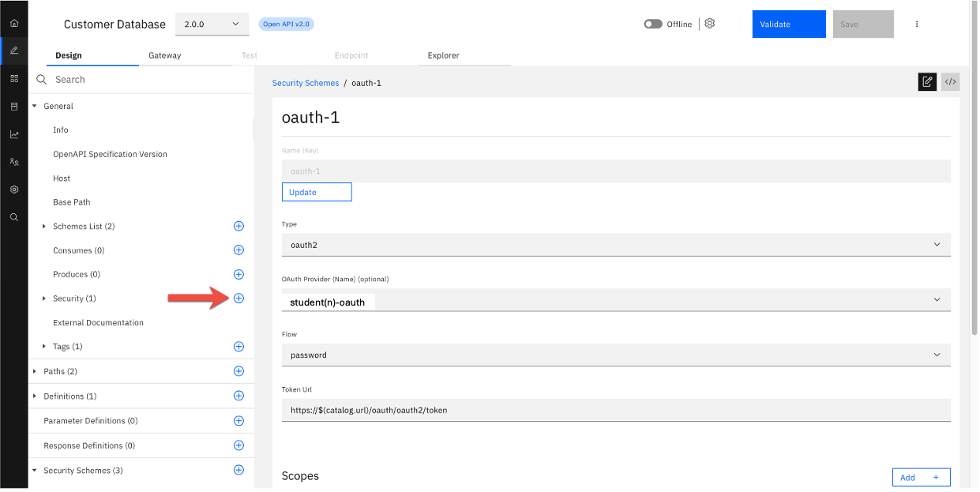
Task: Add new Security entry with plus icon
Action: pyautogui.click(x=238, y=299)
